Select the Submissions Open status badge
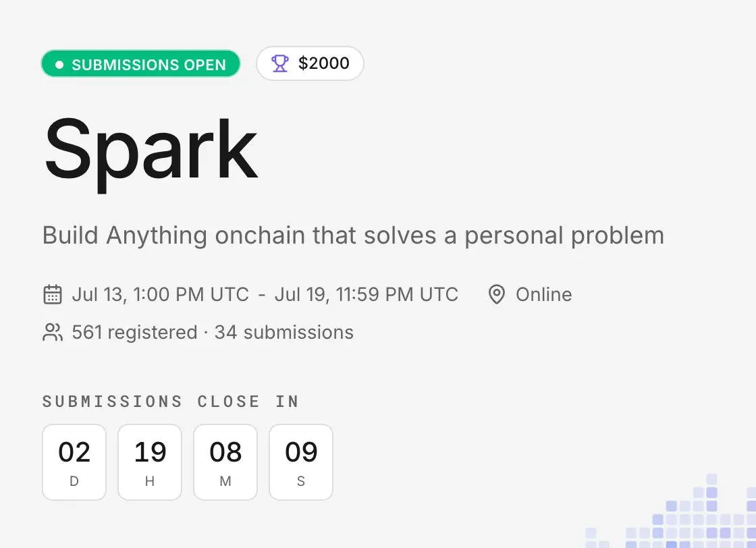Screen dimensions: 756x548 coord(141,63)
